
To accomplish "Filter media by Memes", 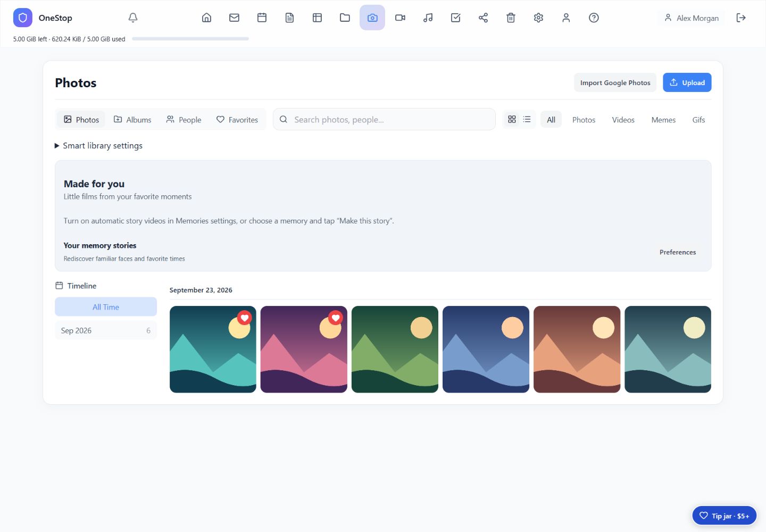I will pos(663,120).
